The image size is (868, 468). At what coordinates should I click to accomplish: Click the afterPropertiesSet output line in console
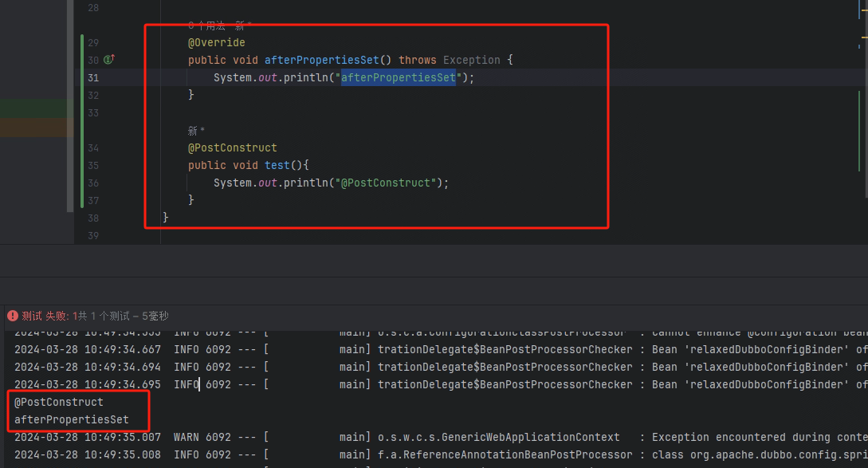(71, 419)
